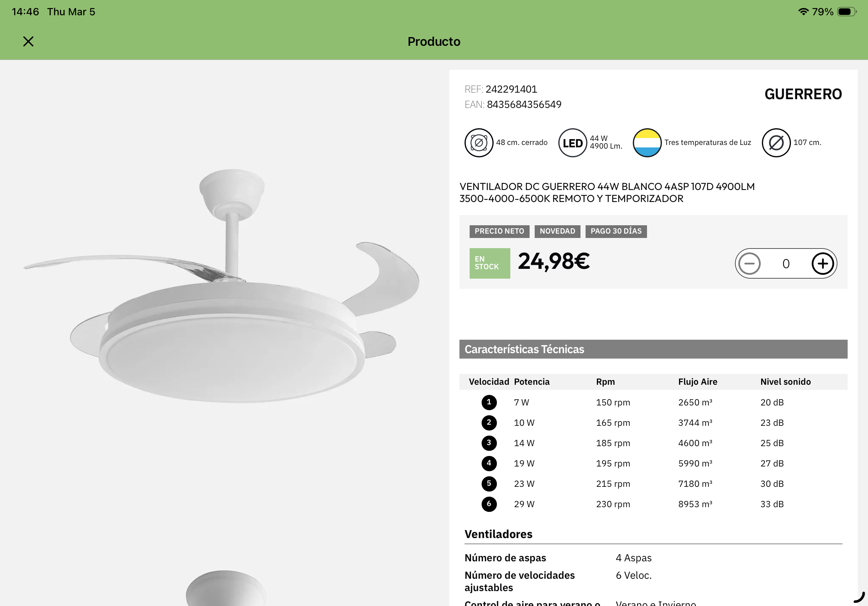Toggle the PAGO 30 DÍAS tag

coord(616,231)
